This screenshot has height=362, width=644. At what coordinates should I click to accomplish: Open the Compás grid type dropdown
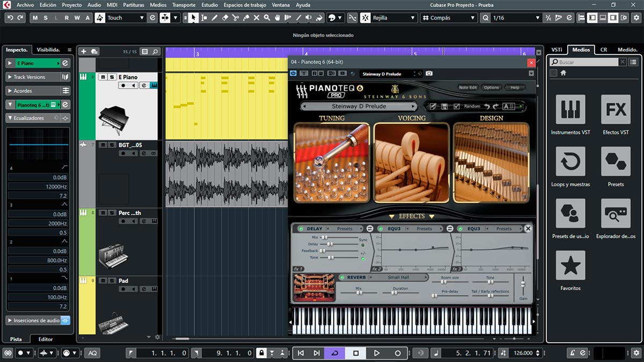pyautogui.click(x=448, y=18)
